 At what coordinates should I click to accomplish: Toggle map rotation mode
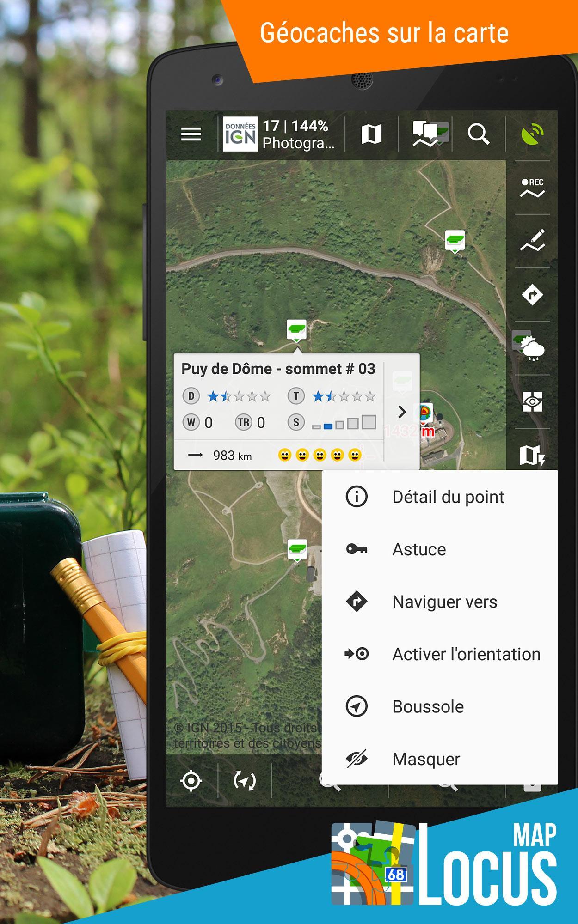245,781
